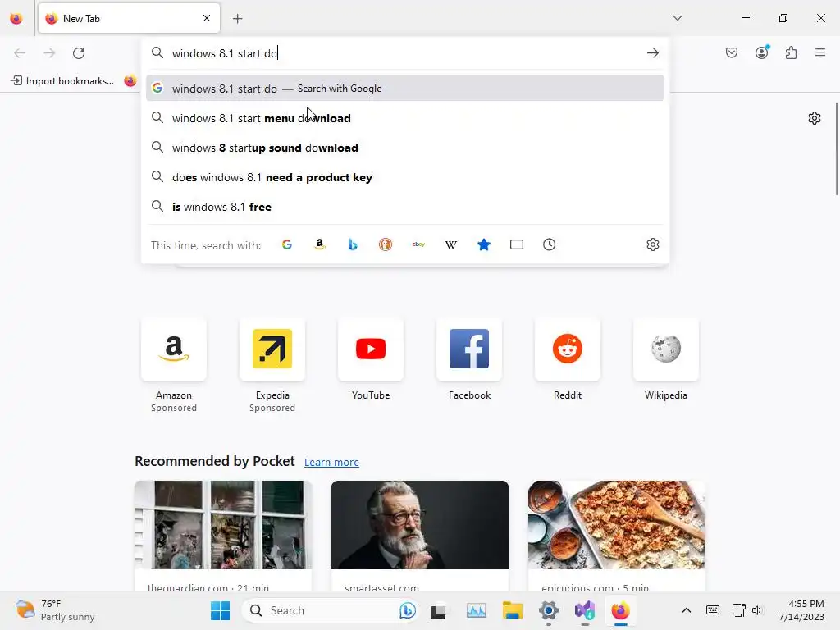Open the Windows Start button
Viewport: 840px width, 630px height.
(220, 610)
